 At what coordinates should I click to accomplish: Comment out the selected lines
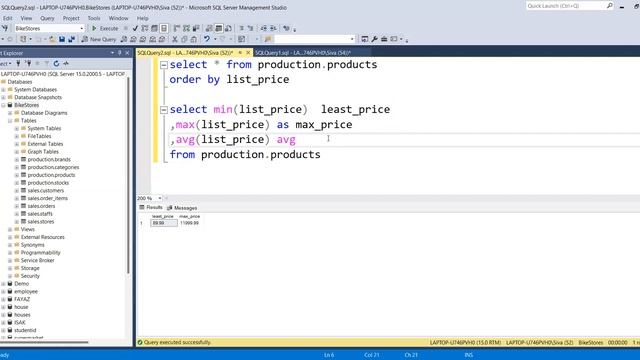(x=241, y=29)
